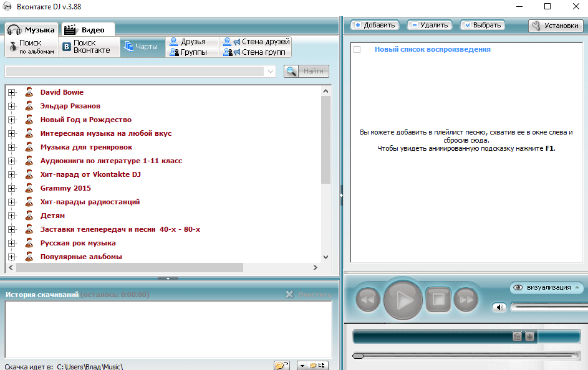Select Поиск Вконтакте search mode

89,47
